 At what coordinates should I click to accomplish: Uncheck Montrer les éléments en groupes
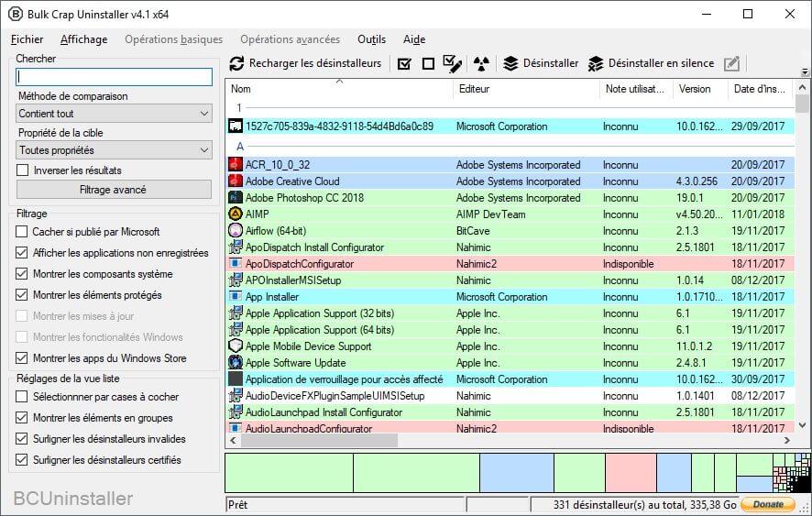point(21,418)
